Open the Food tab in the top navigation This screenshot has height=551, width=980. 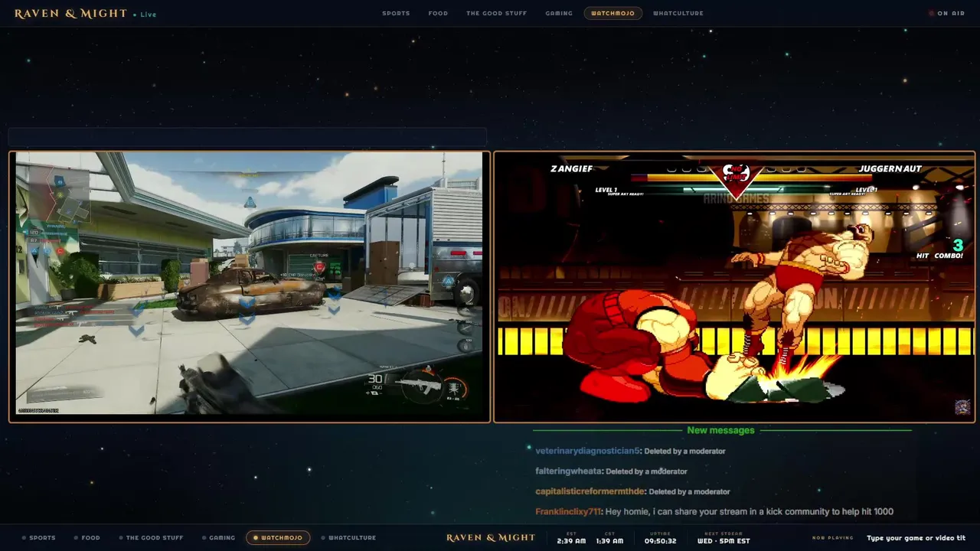click(438, 13)
